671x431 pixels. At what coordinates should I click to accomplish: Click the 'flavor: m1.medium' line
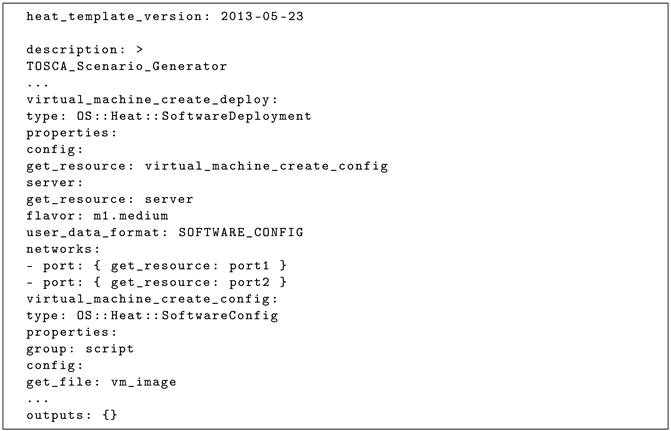coord(97,215)
